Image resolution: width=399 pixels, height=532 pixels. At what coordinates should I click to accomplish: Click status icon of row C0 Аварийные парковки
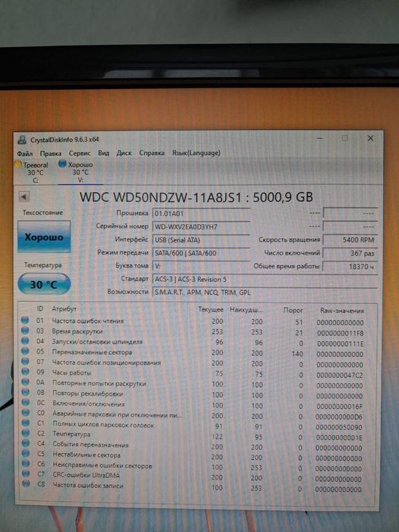25,412
